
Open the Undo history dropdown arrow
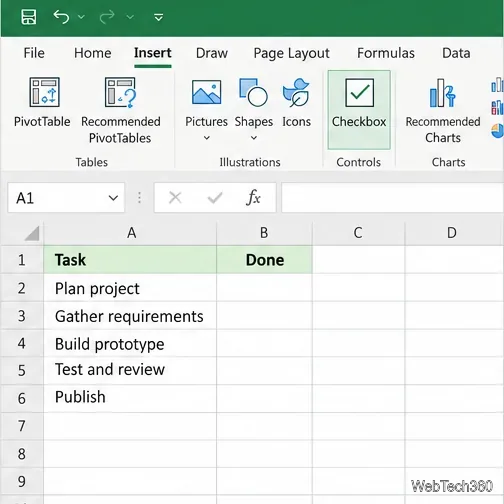[81, 17]
